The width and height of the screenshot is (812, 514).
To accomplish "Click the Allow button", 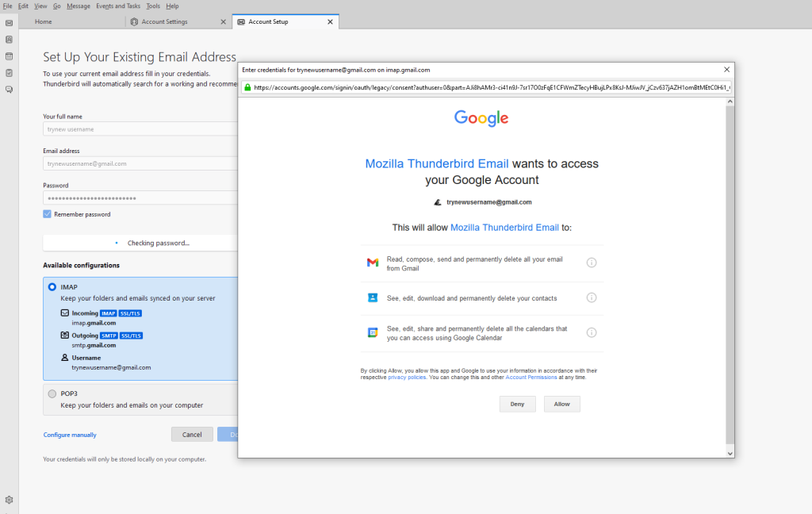I will coord(561,405).
